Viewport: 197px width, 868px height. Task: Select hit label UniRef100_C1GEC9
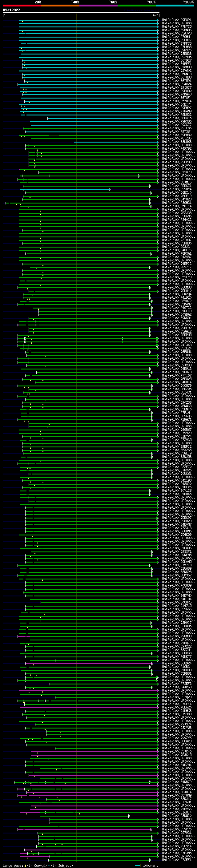point(177,311)
